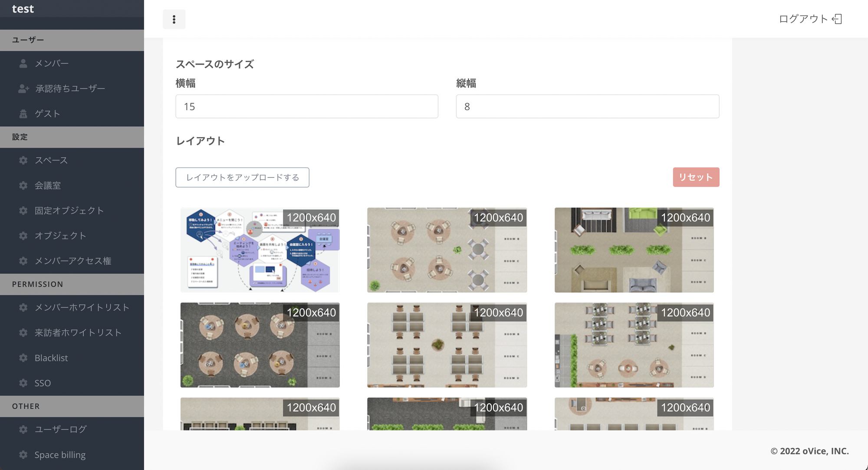Image resolution: width=868 pixels, height=470 pixels.
Task: Open the three-dot menu button
Action: [x=174, y=19]
